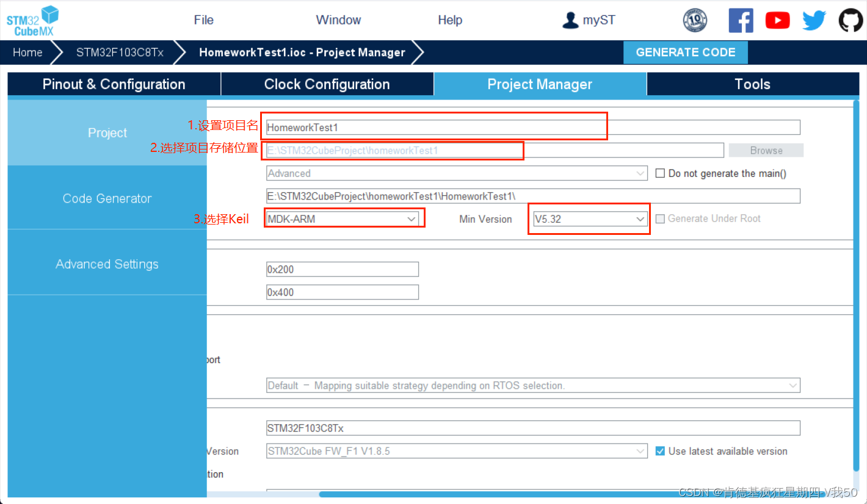Toggle Use latest available version checkbox
This screenshot has height=504, width=867.
(660, 451)
